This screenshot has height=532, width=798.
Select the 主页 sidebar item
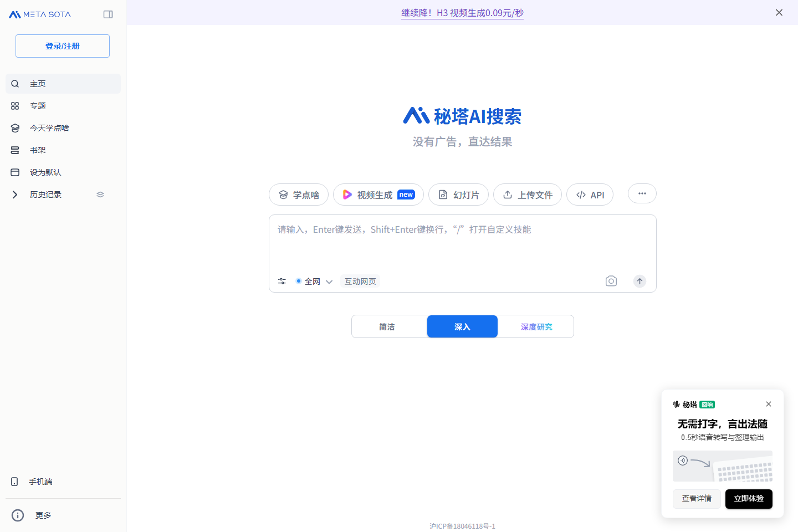click(63, 84)
